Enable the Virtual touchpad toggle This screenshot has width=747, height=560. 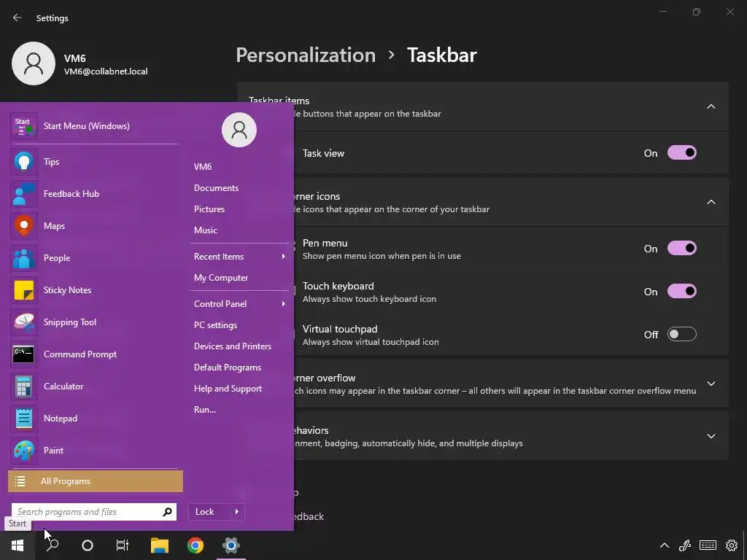(x=682, y=334)
